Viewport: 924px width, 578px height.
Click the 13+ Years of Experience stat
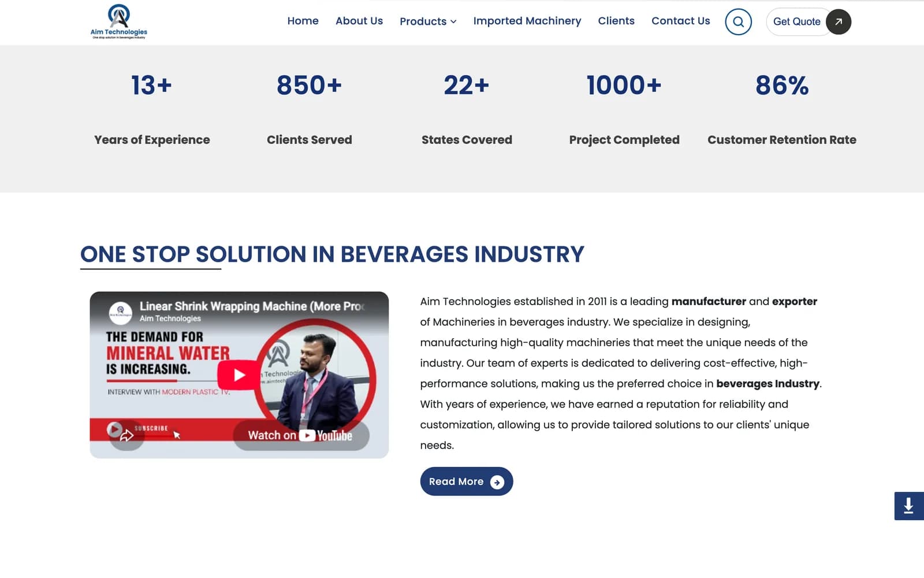(x=152, y=109)
